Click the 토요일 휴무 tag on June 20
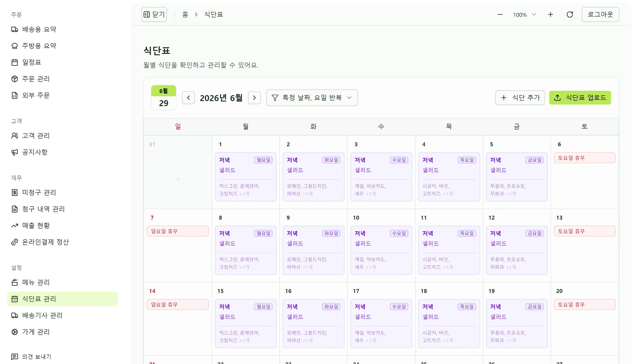Image resolution: width=634 pixels, height=364 pixels. coord(584,304)
